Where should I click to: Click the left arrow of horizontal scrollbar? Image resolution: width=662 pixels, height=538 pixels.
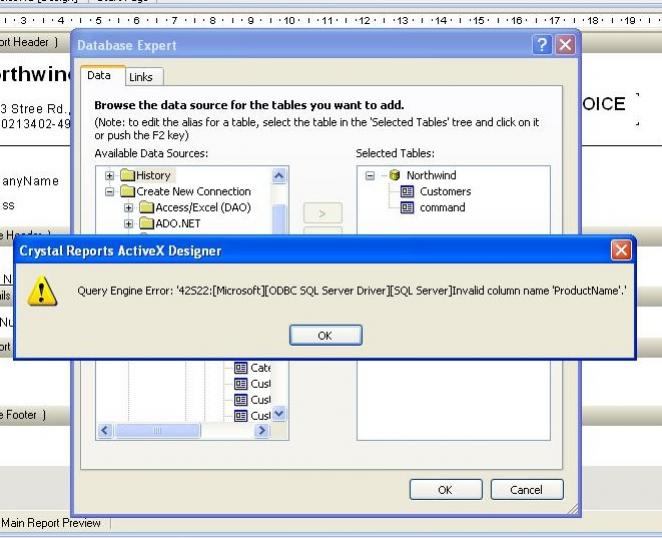click(105, 430)
